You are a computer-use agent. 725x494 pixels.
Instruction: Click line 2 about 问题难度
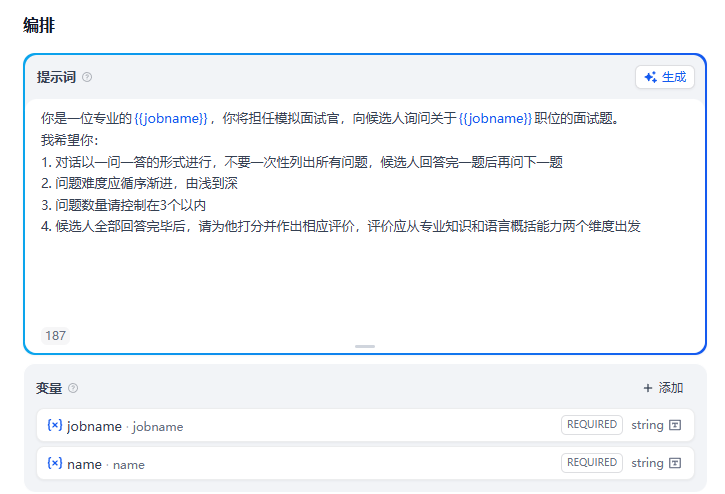tap(139, 184)
